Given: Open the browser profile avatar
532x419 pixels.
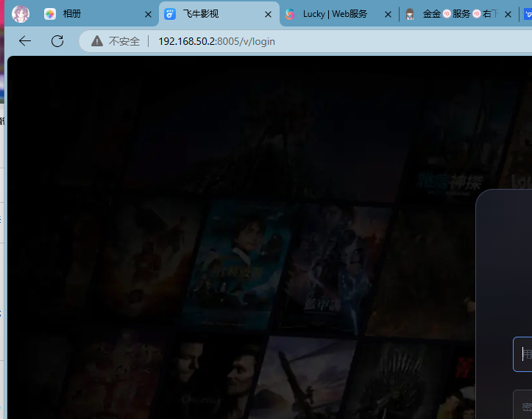Looking at the screenshot, I should coord(21,14).
